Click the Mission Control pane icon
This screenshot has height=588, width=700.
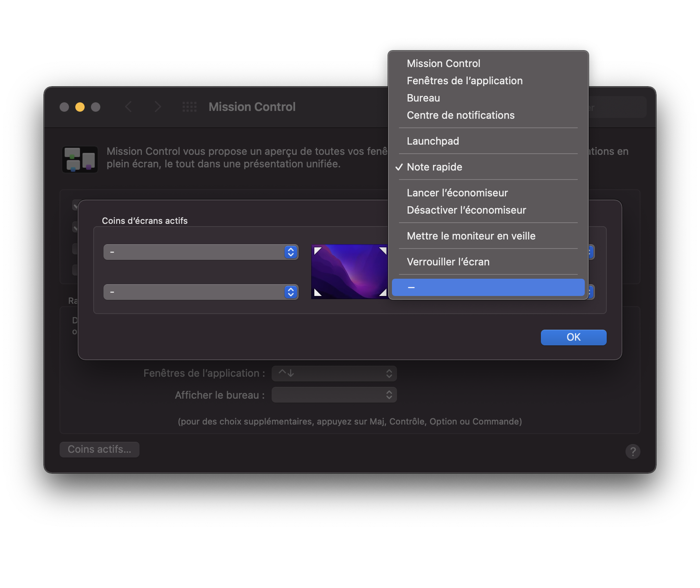[x=80, y=160]
